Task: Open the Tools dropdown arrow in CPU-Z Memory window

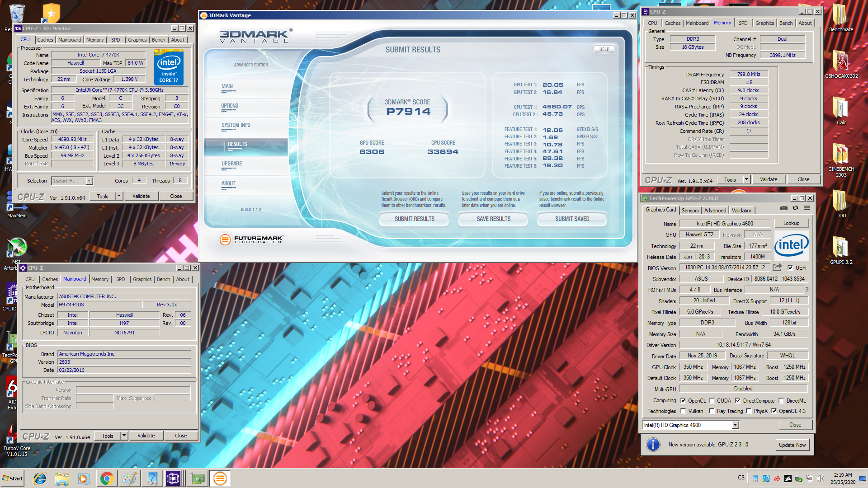Action: pos(746,179)
